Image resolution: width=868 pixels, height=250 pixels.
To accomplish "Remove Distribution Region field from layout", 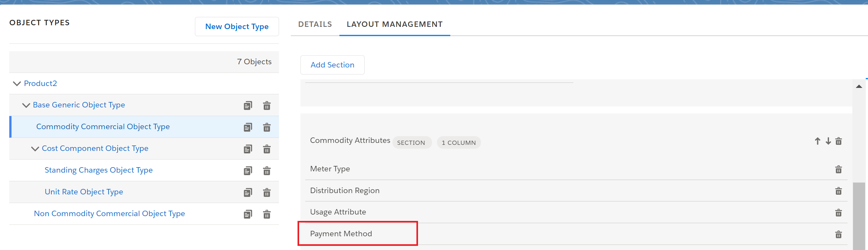I will [x=839, y=191].
